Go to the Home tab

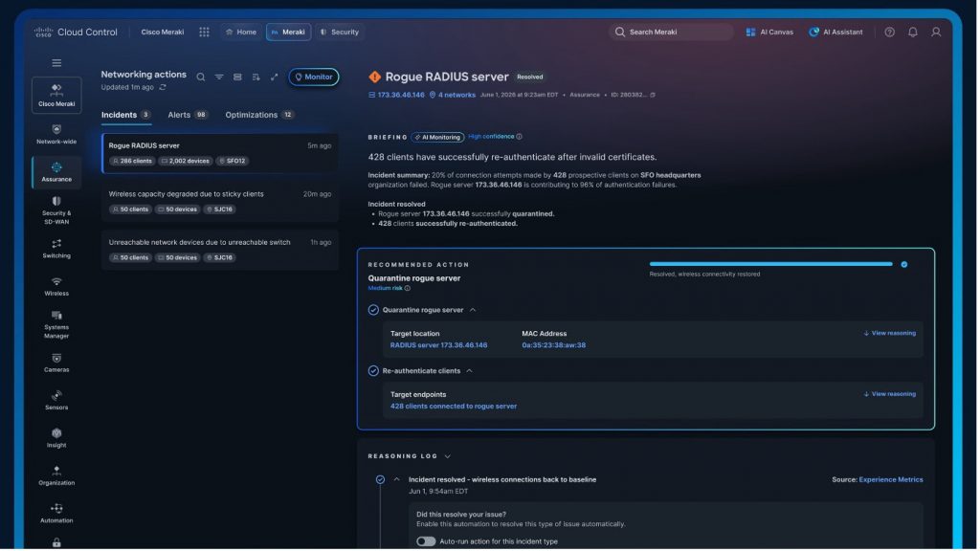[x=241, y=32]
